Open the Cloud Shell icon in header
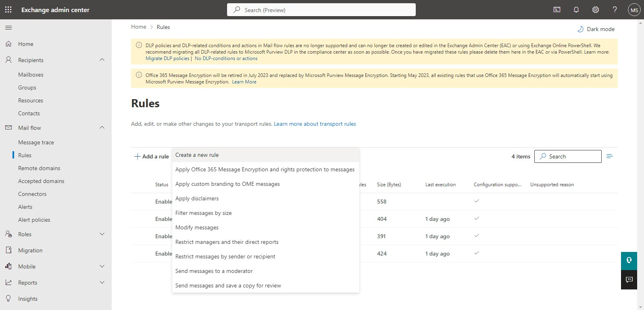Image resolution: width=644 pixels, height=310 pixels. [557, 10]
